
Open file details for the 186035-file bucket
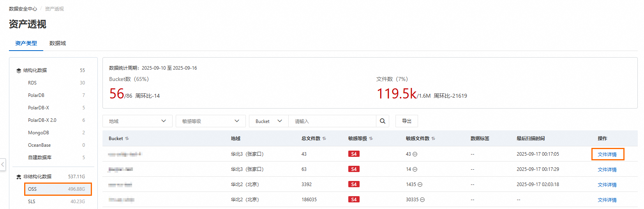pos(607,200)
